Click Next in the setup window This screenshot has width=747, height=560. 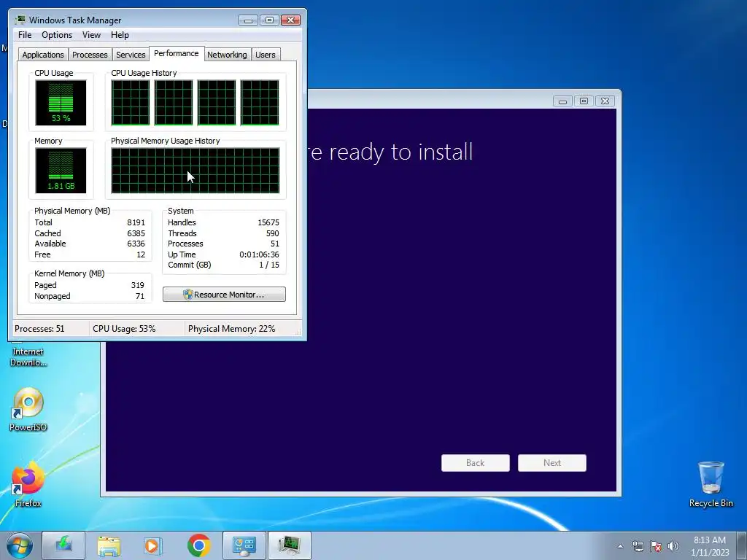(x=552, y=463)
